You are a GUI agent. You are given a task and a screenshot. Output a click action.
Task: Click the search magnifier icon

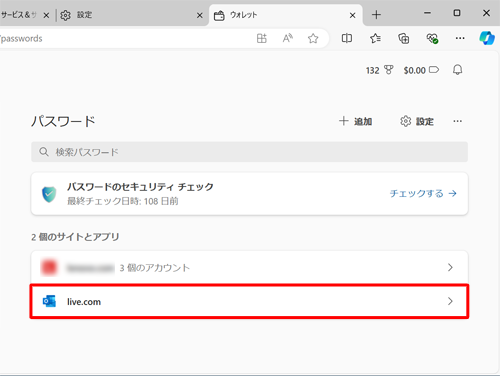tap(44, 152)
